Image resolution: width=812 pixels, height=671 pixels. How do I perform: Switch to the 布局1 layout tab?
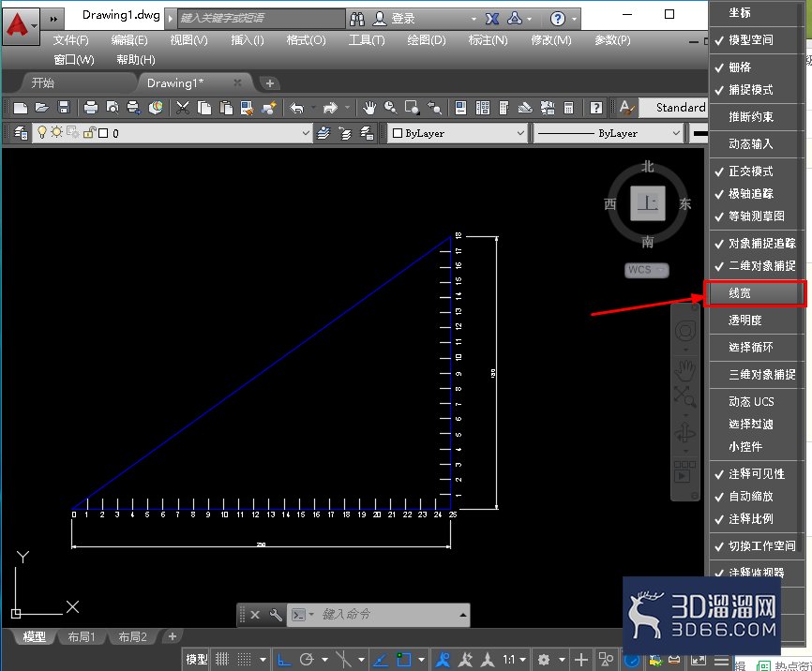pos(82,637)
